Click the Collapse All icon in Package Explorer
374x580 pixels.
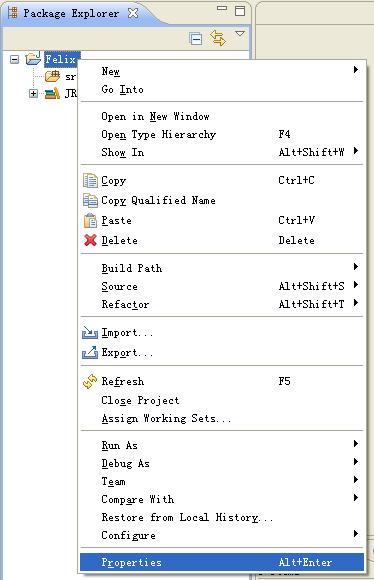pos(195,38)
